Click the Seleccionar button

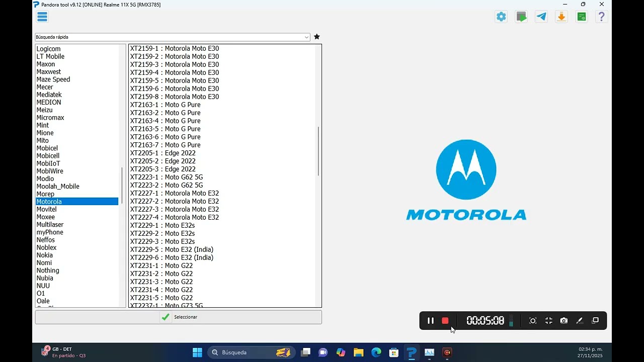click(178, 317)
